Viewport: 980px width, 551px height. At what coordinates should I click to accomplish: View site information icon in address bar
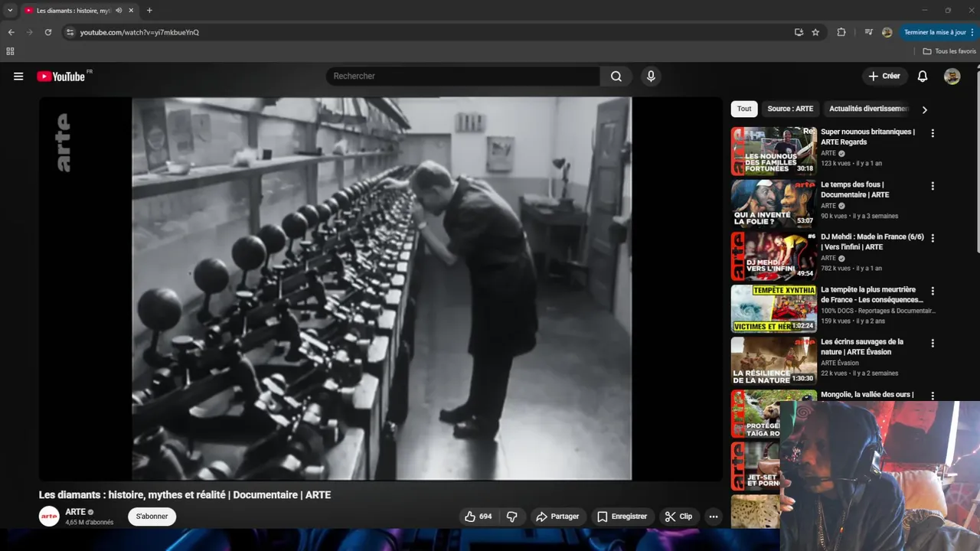coord(70,32)
